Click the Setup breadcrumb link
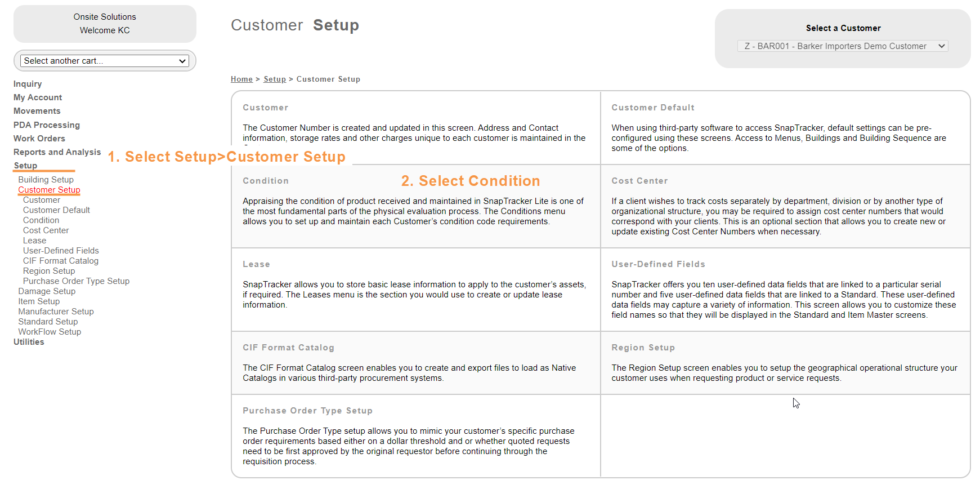Screen dimensions: 980x489 [x=275, y=79]
